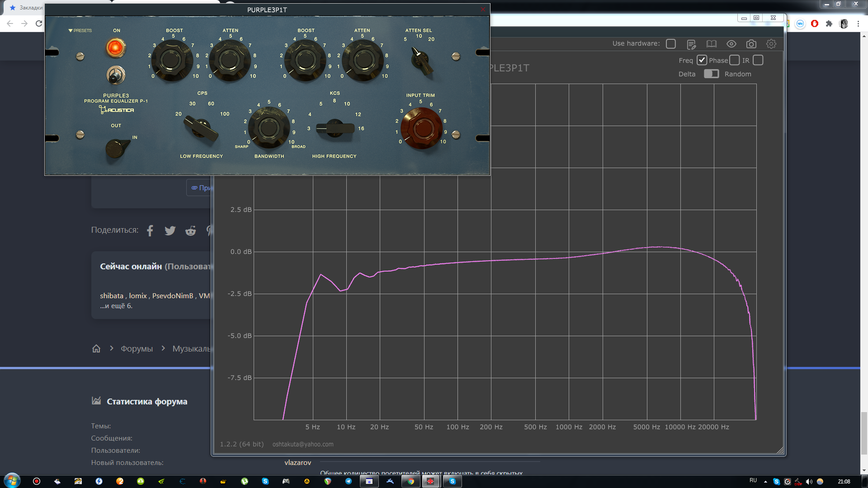868x488 pixels.
Task: Click the RU language indicator in tray
Action: (753, 480)
